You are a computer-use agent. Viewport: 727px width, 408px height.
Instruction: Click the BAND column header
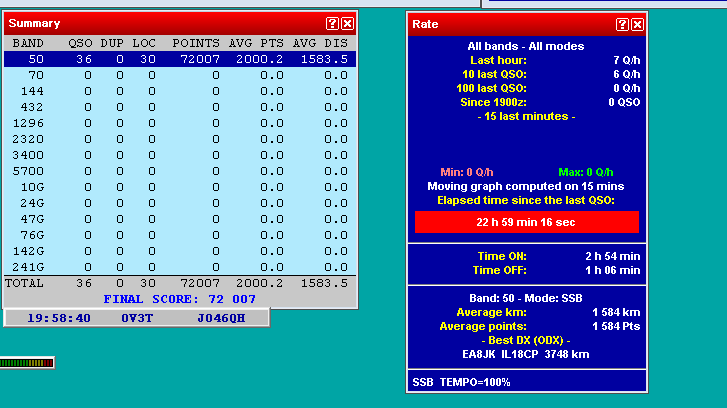point(28,43)
